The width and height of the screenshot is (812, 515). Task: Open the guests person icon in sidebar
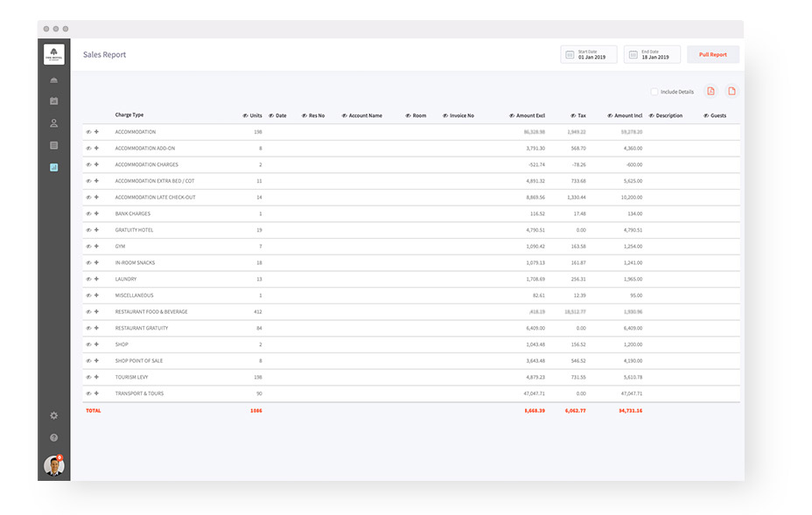click(x=54, y=123)
